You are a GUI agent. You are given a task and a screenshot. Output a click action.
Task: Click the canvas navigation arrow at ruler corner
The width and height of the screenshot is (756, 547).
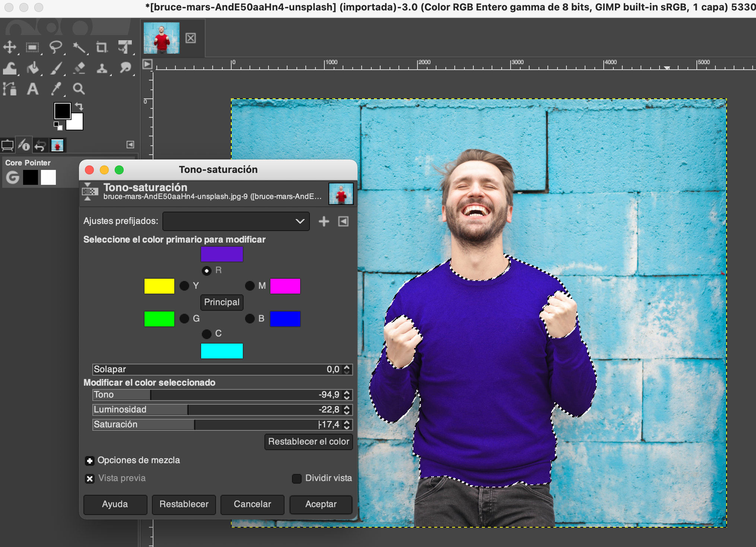[x=147, y=64]
